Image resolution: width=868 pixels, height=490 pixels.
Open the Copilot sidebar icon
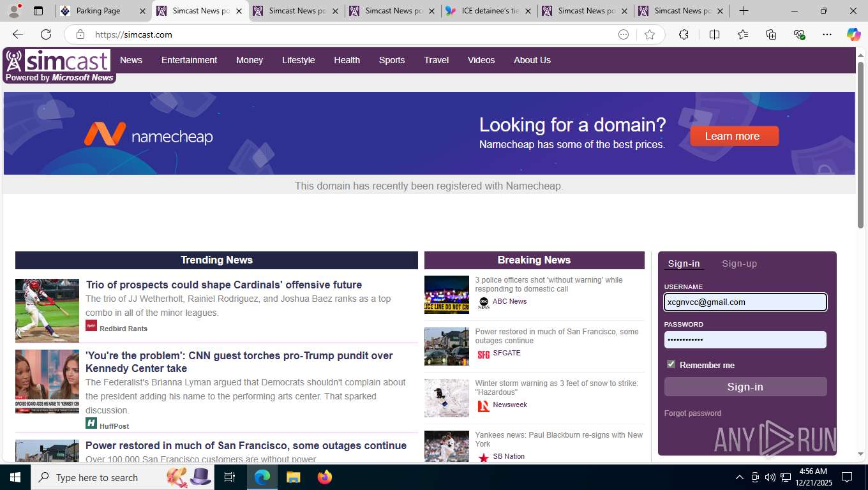(x=853, y=34)
